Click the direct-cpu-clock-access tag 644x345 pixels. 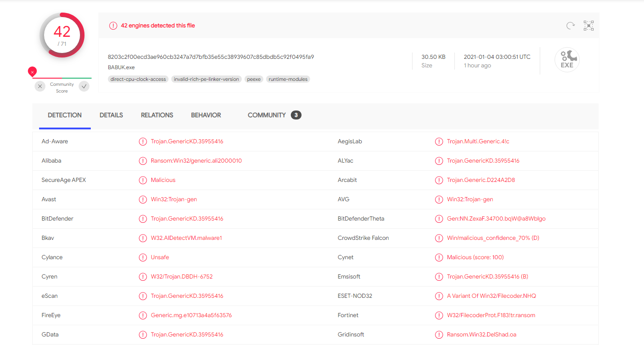click(138, 79)
